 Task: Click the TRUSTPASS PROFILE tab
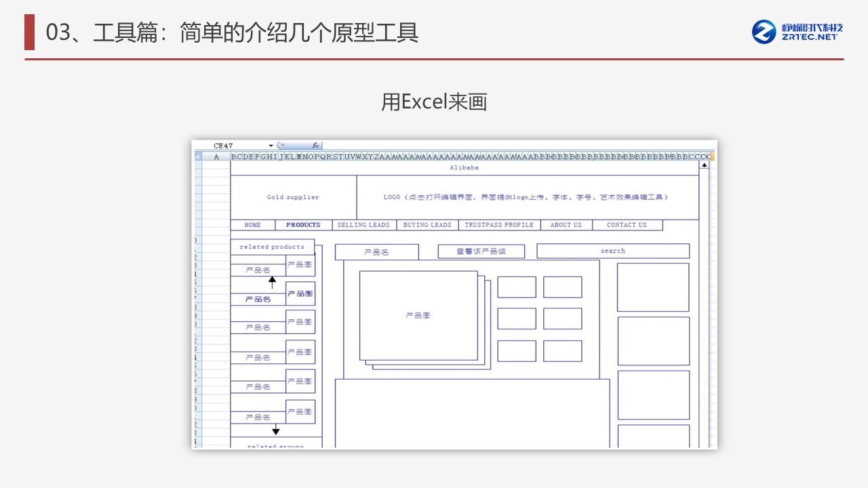(x=499, y=225)
